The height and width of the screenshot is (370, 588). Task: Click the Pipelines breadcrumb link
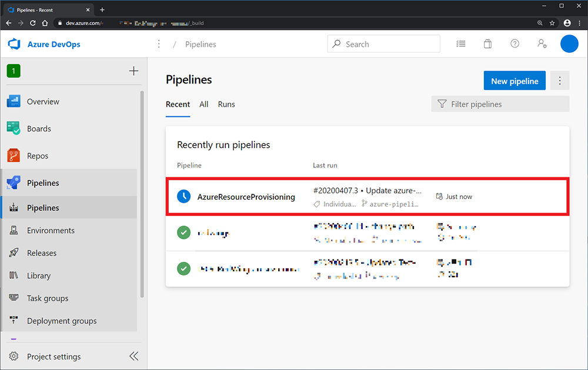pos(201,44)
